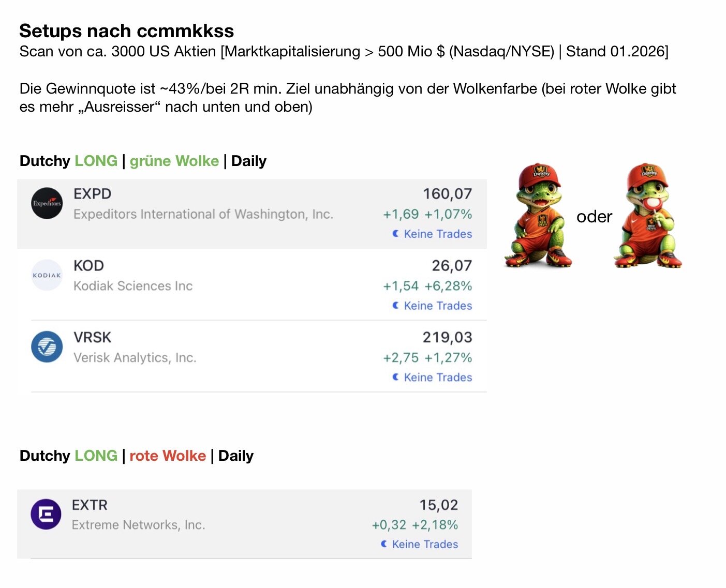Image resolution: width=726 pixels, height=588 pixels.
Task: Click KOD's change of +1,54 +6,28%
Action: pos(427,286)
